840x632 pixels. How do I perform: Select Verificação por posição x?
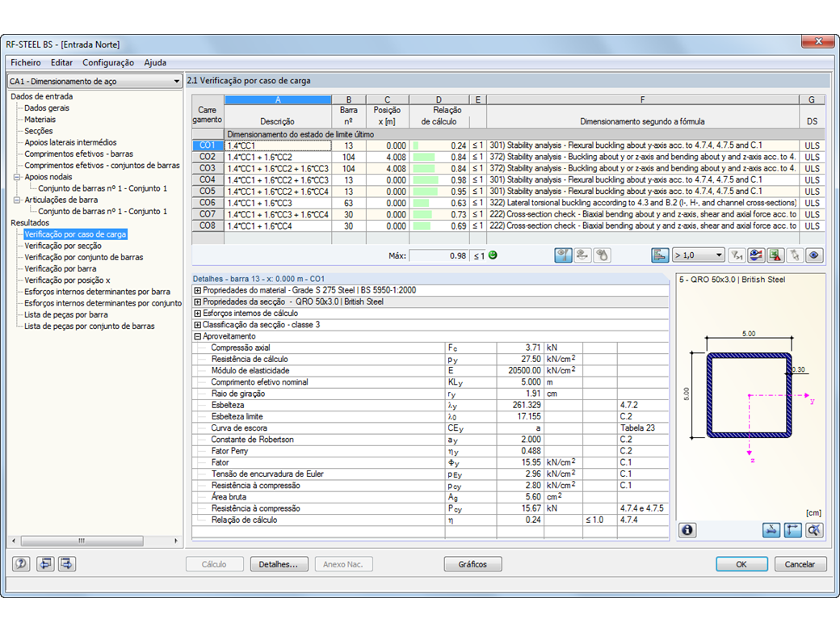coord(67,280)
